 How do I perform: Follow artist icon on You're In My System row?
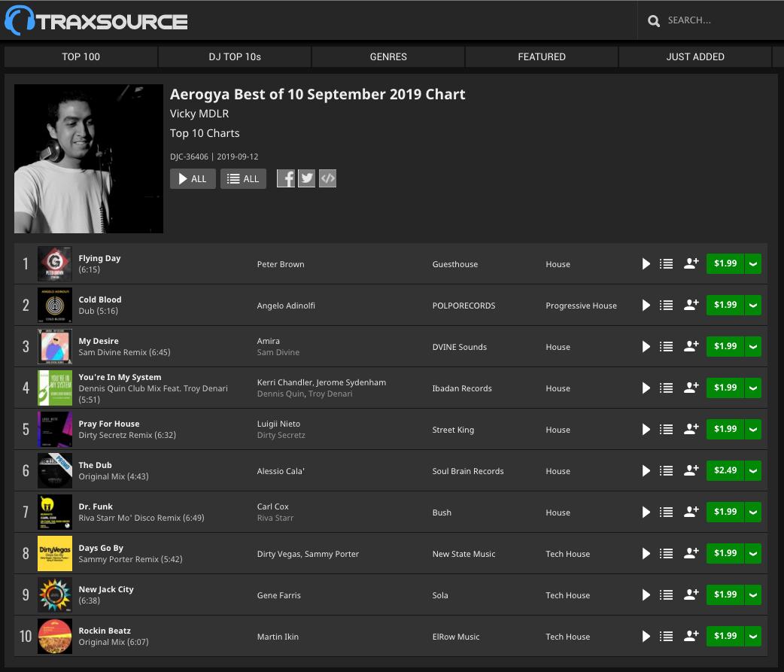pos(691,388)
